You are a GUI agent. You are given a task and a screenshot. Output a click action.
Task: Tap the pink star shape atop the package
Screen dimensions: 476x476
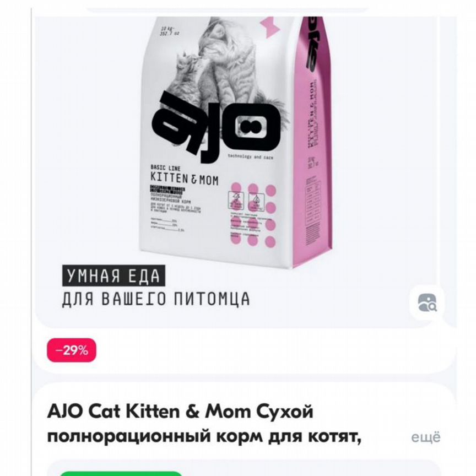(269, 28)
